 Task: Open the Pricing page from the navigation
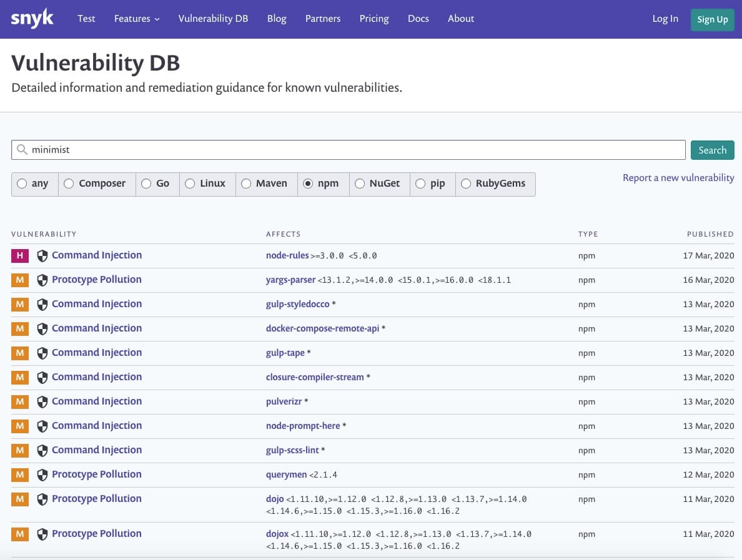373,19
